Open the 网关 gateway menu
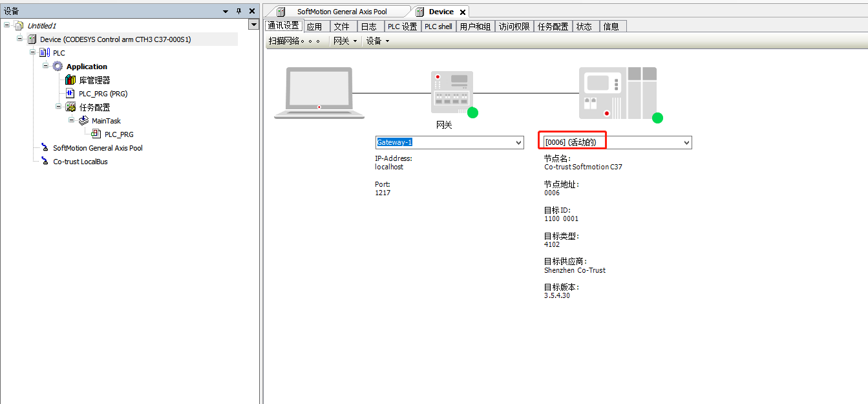This screenshot has height=404, width=868. [x=344, y=41]
